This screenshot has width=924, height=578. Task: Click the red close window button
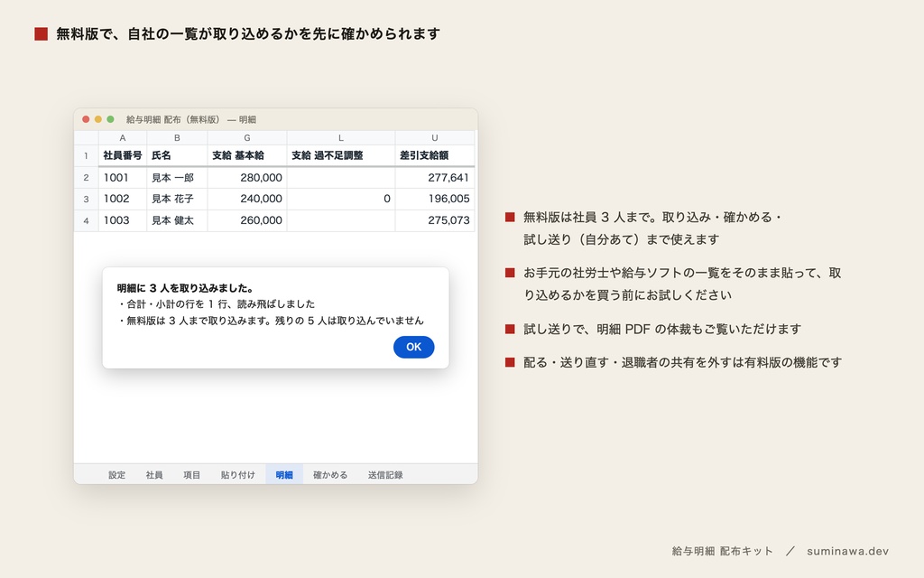[86, 119]
